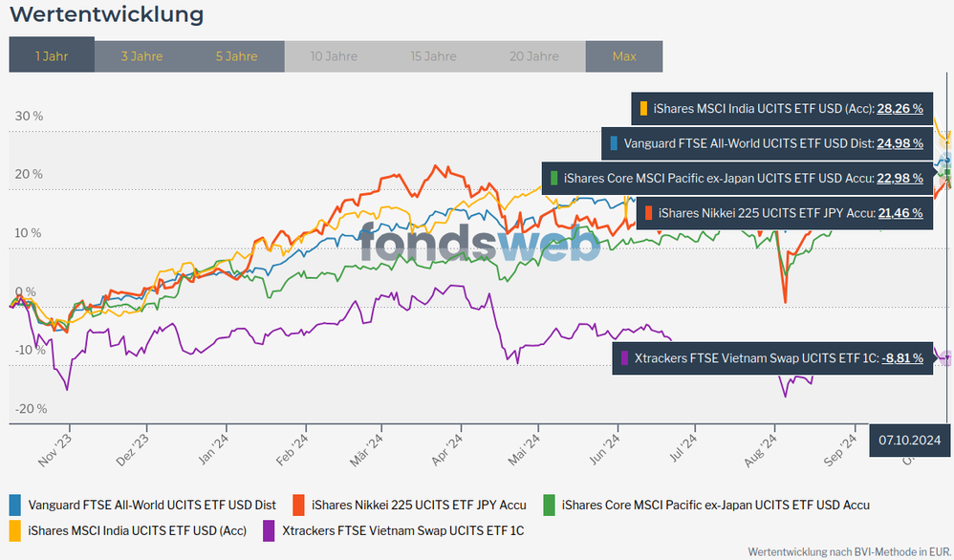This screenshot has height=560, width=954.
Task: Switch to the 3 Jahre tab
Action: click(141, 56)
